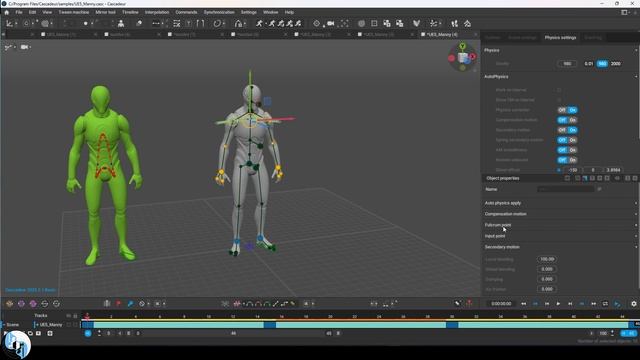Select the 980 gravity preset button
This screenshot has width=640, height=360.
point(602,64)
